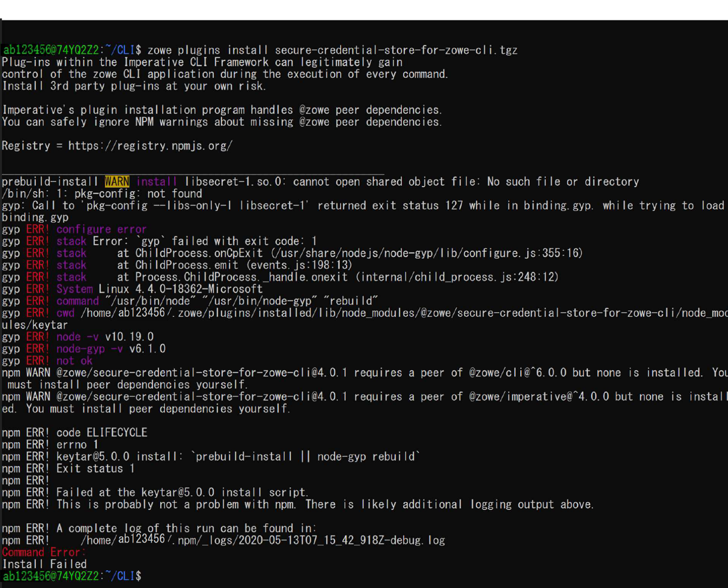Click "control of the zowe CLI application" line
728x588 pixels.
pos(225,74)
